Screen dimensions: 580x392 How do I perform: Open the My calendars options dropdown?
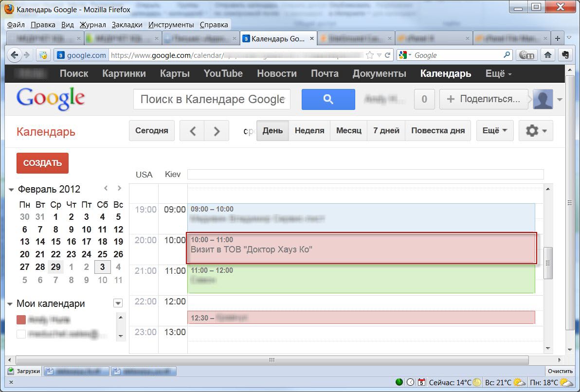pyautogui.click(x=118, y=303)
